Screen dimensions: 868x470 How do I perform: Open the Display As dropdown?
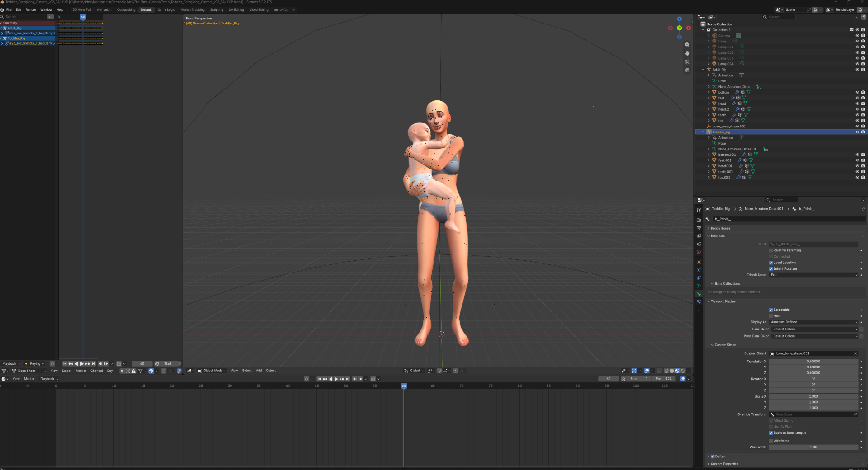point(813,322)
